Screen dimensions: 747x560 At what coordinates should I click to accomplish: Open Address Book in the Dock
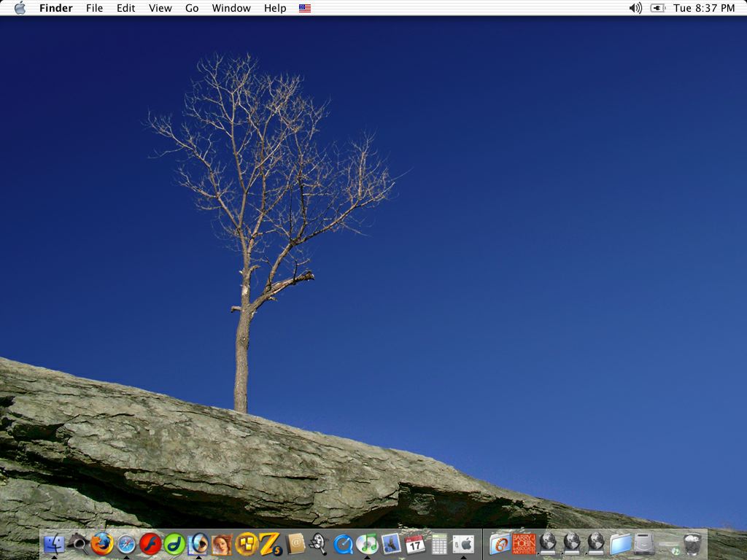click(295, 544)
